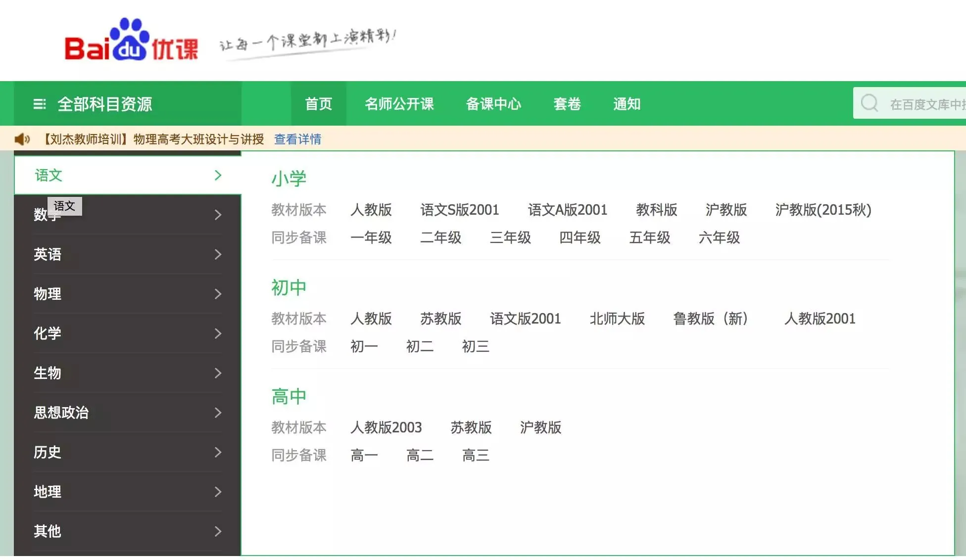Expand the 语文 subject arrow
966x560 pixels.
[x=218, y=175]
